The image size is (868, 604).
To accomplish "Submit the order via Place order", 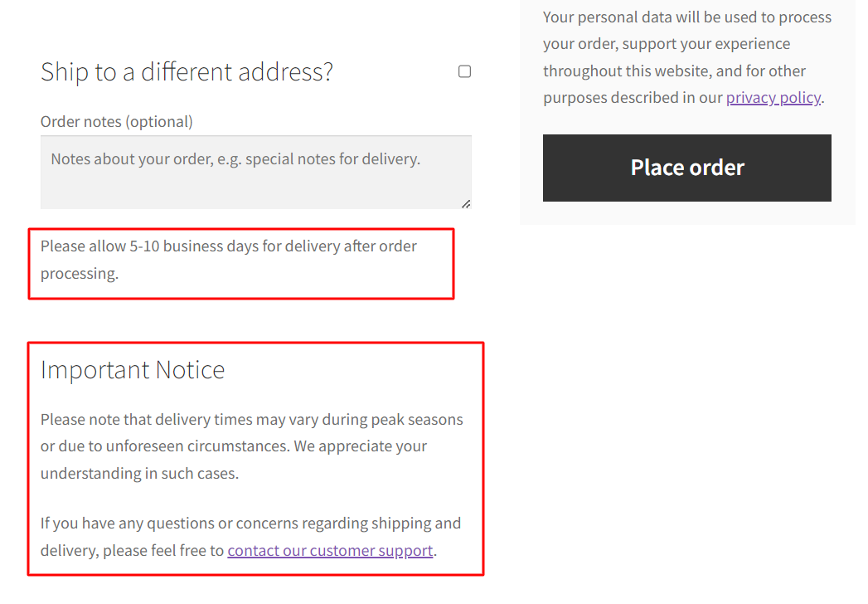I will tap(686, 168).
